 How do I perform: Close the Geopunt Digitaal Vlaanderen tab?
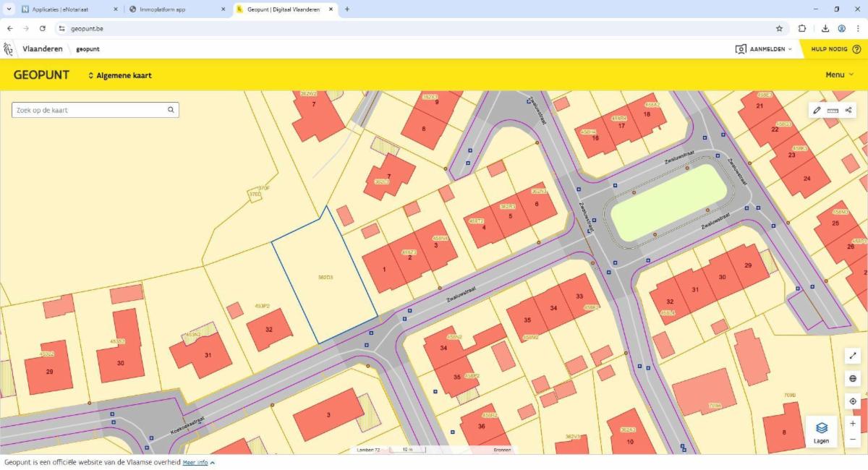tap(331, 9)
